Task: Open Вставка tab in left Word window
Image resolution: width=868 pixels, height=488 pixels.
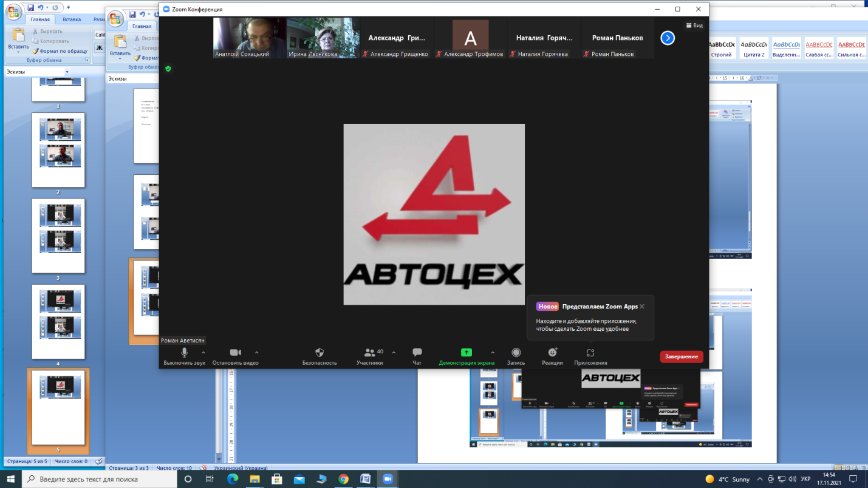Action: pyautogui.click(x=72, y=19)
